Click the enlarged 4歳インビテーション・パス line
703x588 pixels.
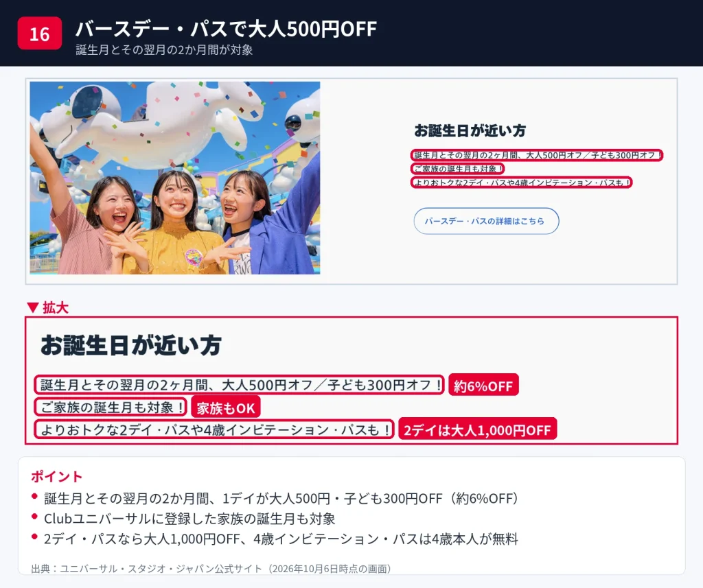click(x=214, y=430)
